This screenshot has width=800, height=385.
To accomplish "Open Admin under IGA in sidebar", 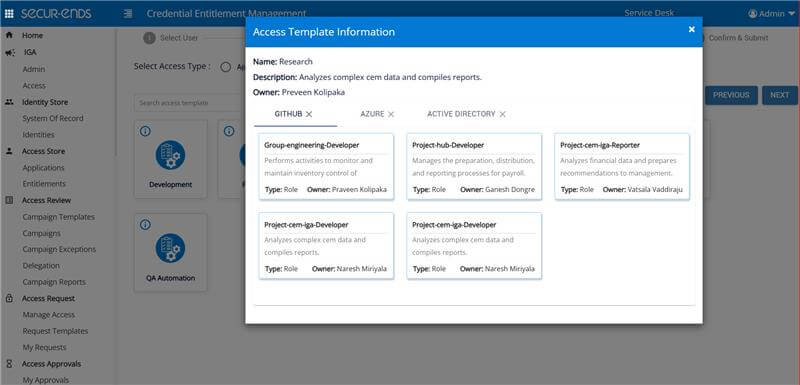I will pyautogui.click(x=34, y=69).
